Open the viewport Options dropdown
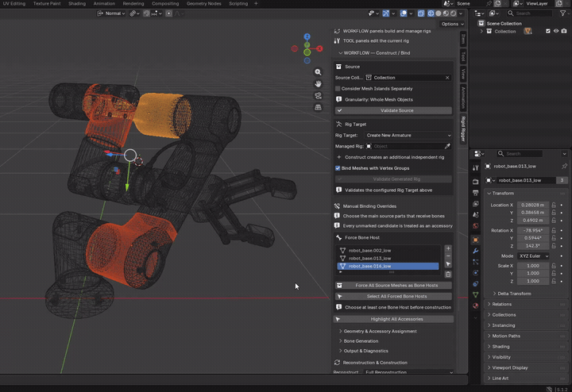Image resolution: width=572 pixels, height=392 pixels. 452,24
